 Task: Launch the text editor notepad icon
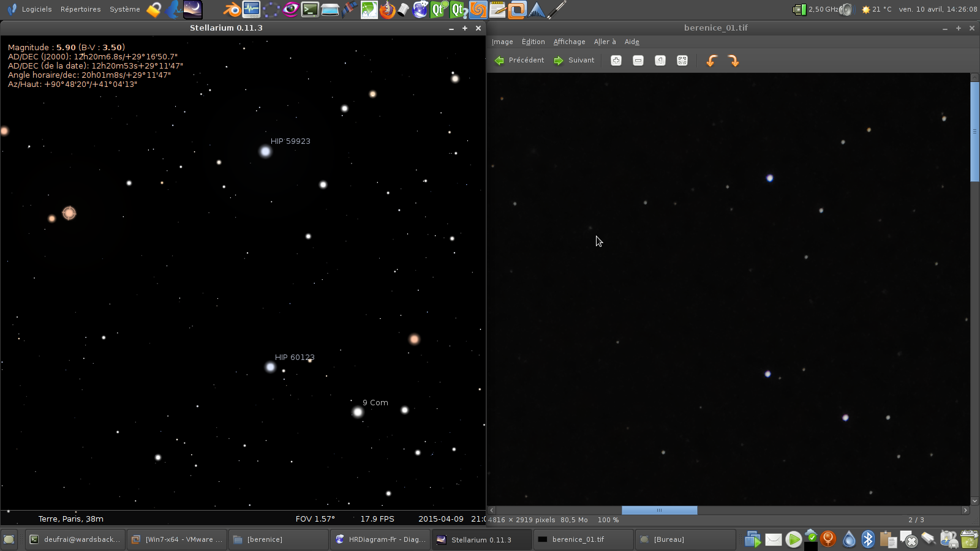point(497,9)
